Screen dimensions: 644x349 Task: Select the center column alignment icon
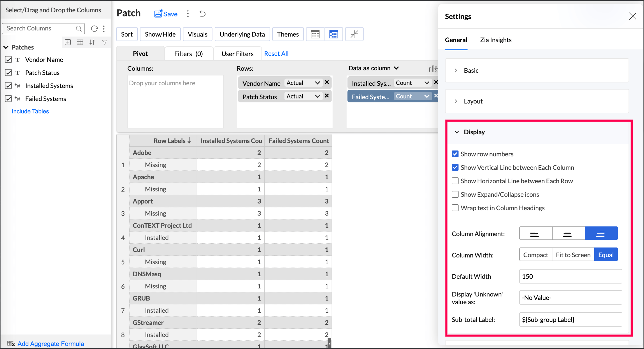568,234
